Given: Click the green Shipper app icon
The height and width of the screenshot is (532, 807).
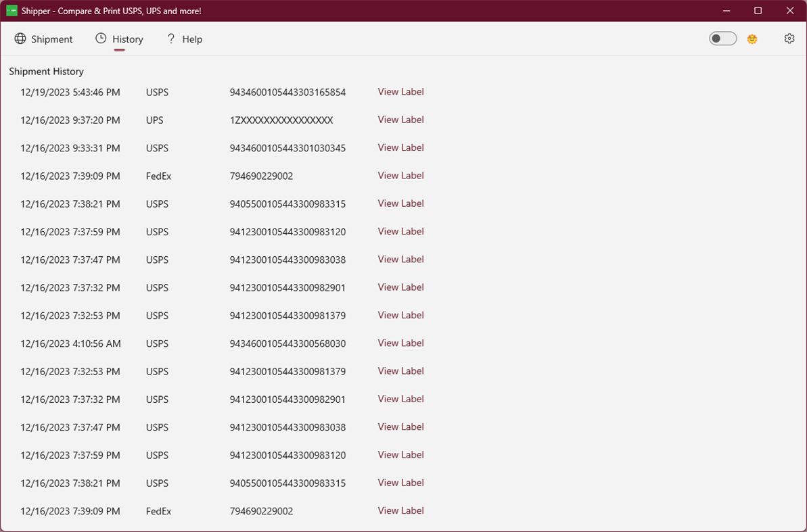Looking at the screenshot, I should point(11,11).
